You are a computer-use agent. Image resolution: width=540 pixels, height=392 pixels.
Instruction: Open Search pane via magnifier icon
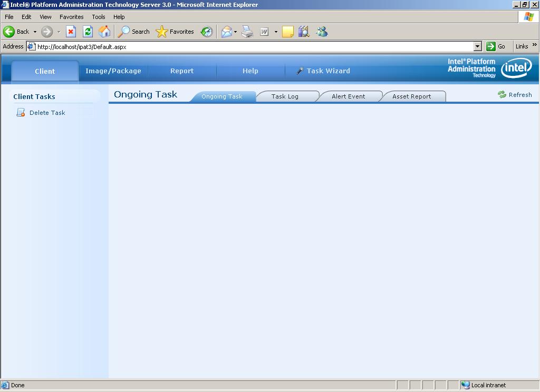click(123, 32)
